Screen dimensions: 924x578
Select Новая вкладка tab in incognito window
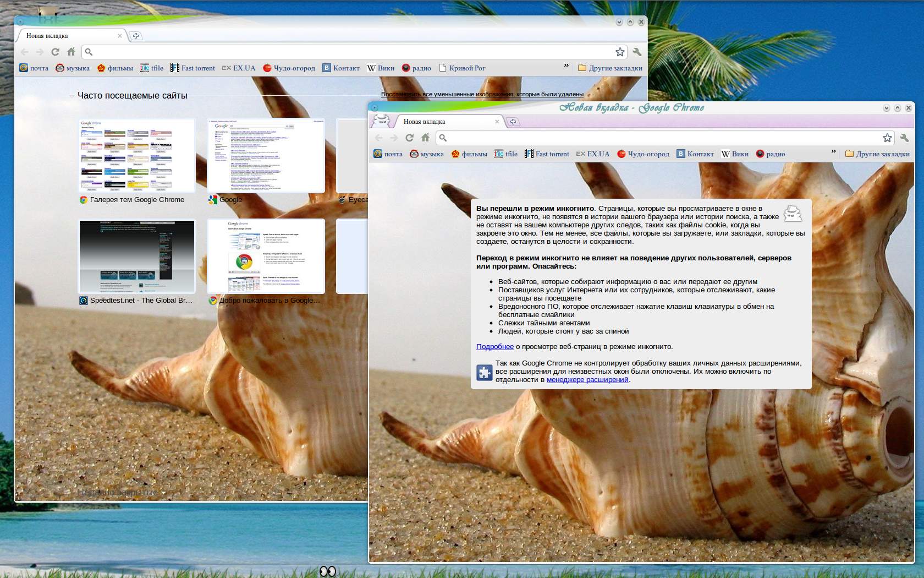coord(448,122)
